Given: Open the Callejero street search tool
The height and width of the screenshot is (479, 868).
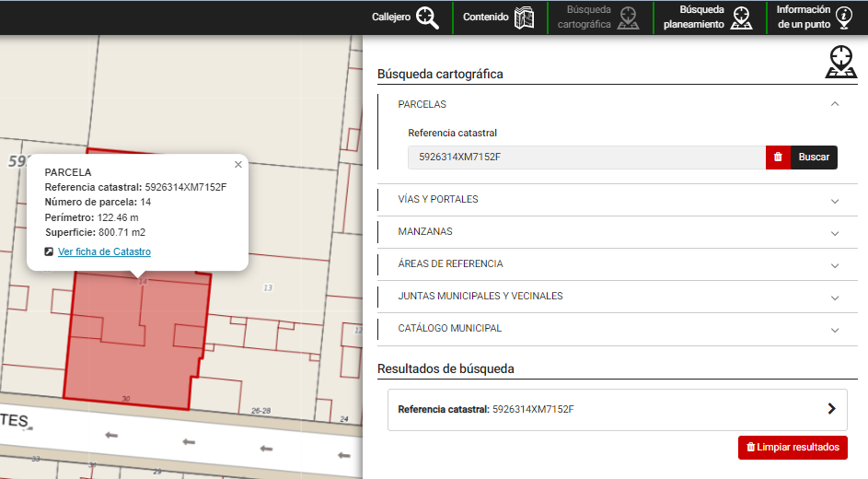Looking at the screenshot, I should tap(406, 18).
